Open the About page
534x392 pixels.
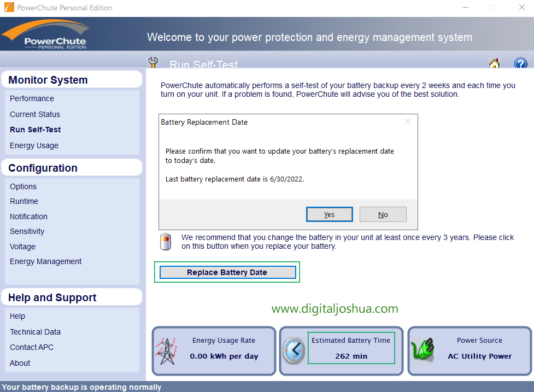click(20, 363)
